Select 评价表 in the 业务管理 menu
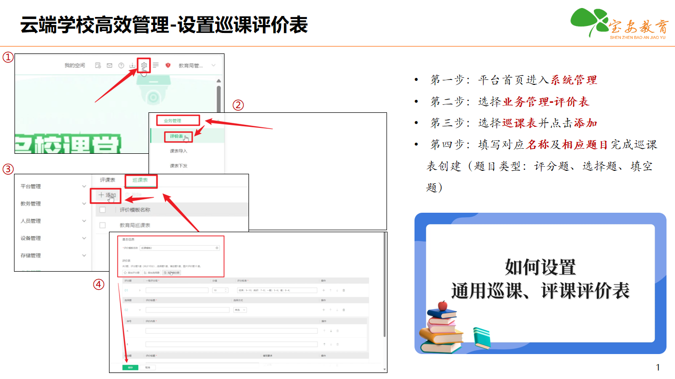The width and height of the screenshot is (675, 379). [177, 137]
